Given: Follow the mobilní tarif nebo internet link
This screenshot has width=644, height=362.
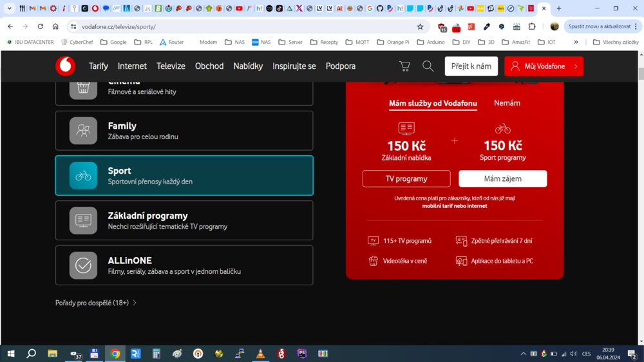Looking at the screenshot, I should pos(454,206).
